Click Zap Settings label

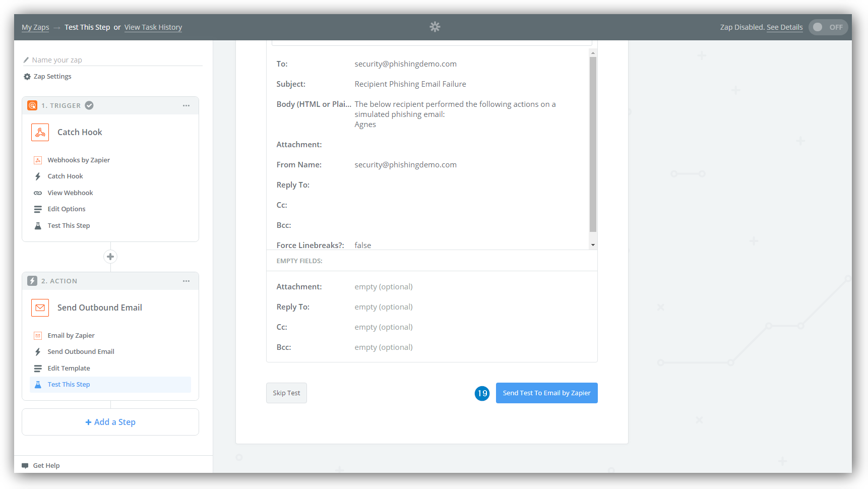tap(52, 77)
